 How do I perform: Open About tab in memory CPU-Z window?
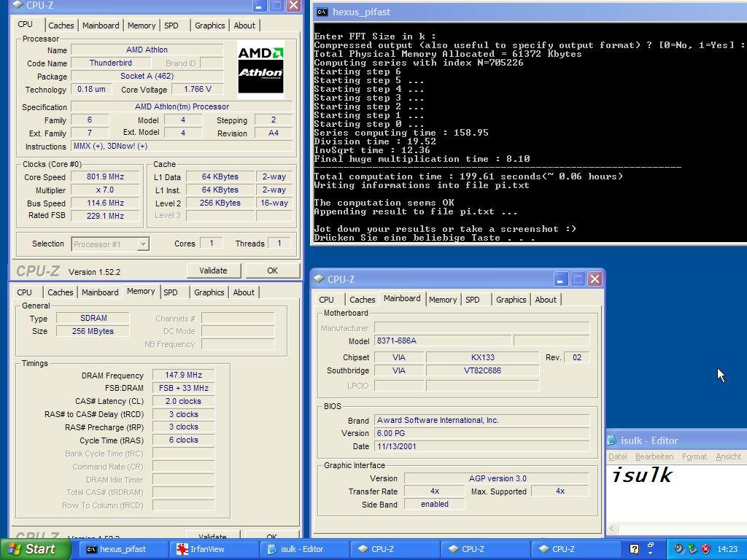244,292
